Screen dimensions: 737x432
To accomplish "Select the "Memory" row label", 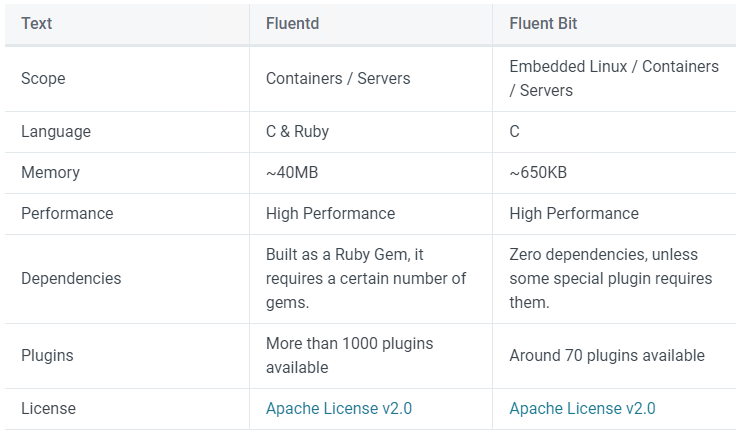I will (50, 172).
